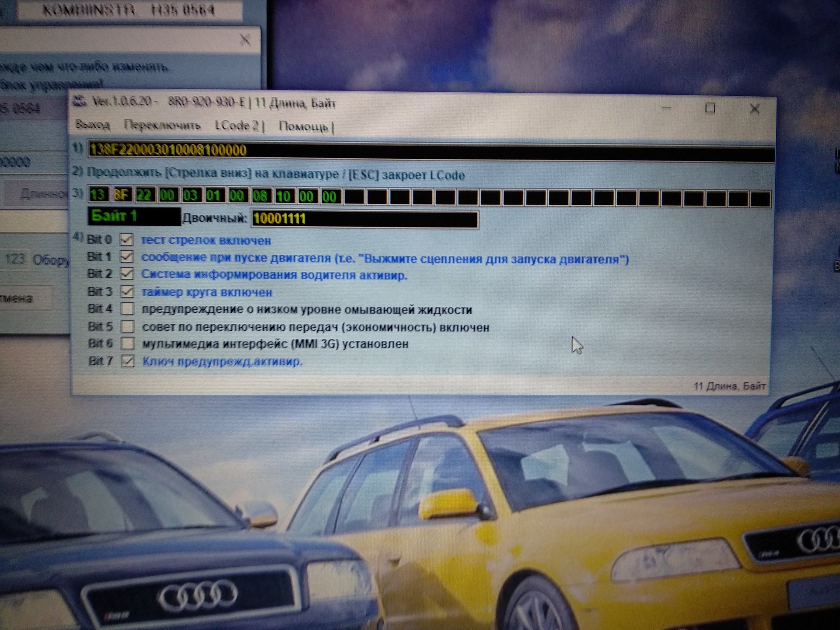Disable Bit 3 lap timer checkbox
840x630 pixels.
pyautogui.click(x=127, y=291)
